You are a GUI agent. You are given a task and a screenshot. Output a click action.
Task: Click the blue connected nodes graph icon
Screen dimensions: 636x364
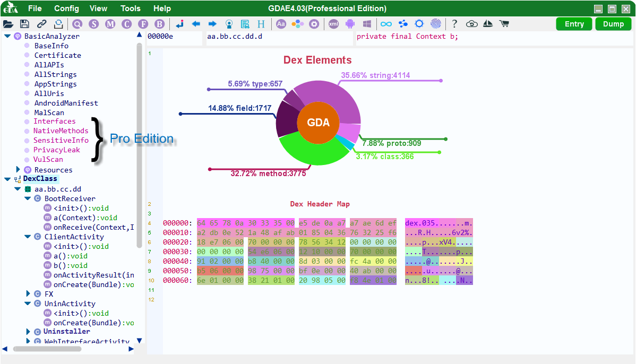403,24
